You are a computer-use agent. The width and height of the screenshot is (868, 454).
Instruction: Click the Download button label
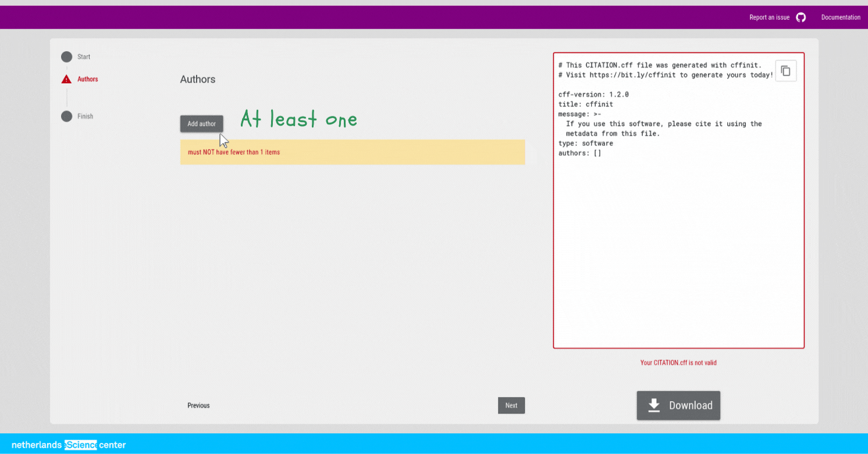coord(691,405)
